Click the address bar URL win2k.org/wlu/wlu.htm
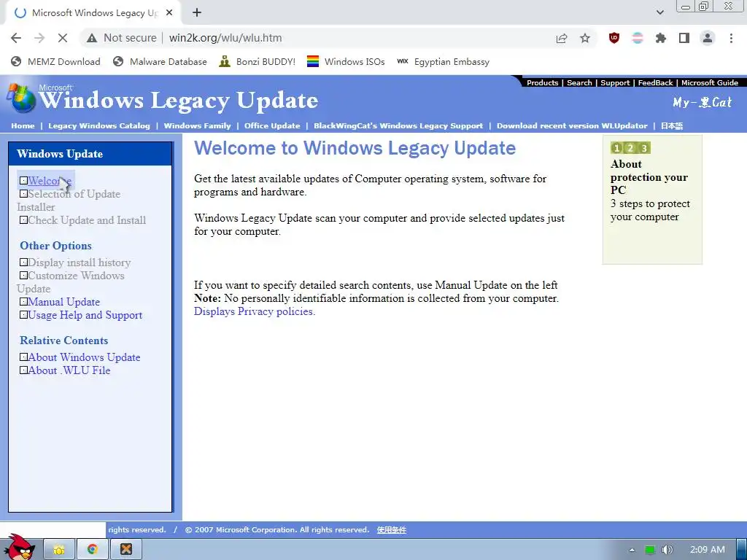 tap(225, 38)
